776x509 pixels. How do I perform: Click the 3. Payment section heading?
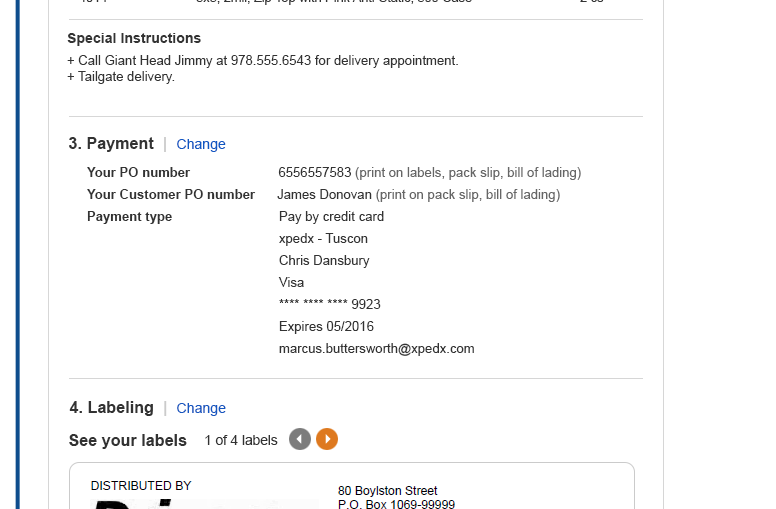(x=111, y=144)
